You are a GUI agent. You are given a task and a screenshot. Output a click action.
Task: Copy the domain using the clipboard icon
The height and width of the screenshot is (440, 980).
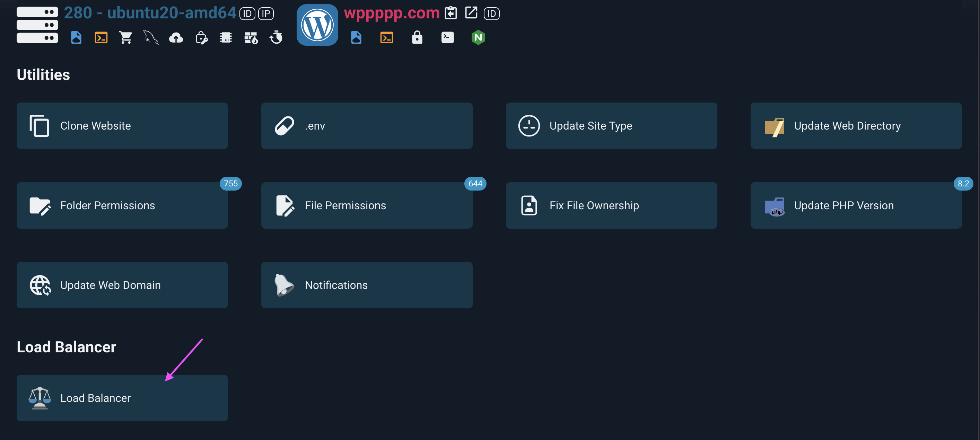click(451, 12)
